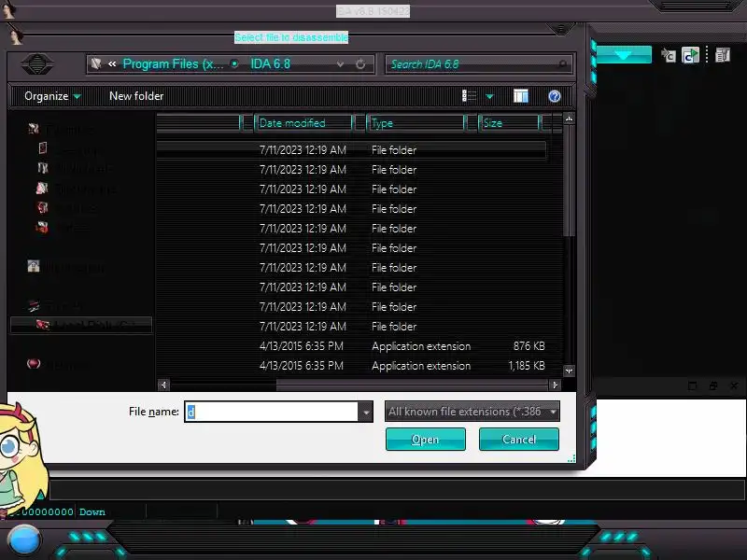The height and width of the screenshot is (560, 747).
Task: Sort by Date modified column header
Action: 304,123
